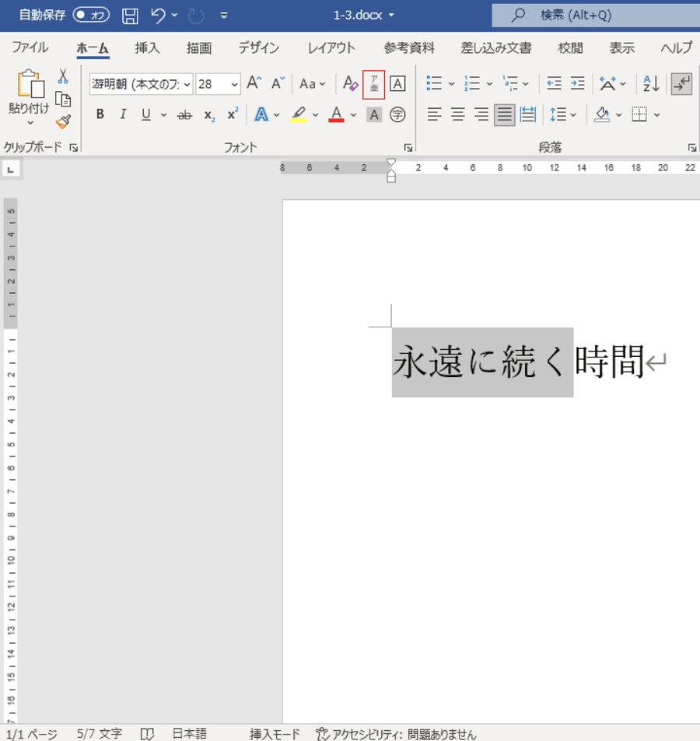Click the Save icon in title bar

coord(130,16)
